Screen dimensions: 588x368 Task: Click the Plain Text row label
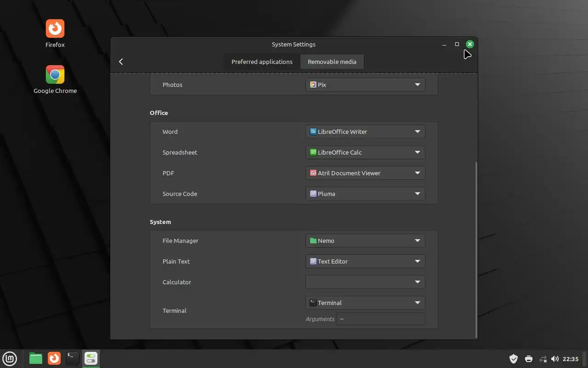(176, 261)
